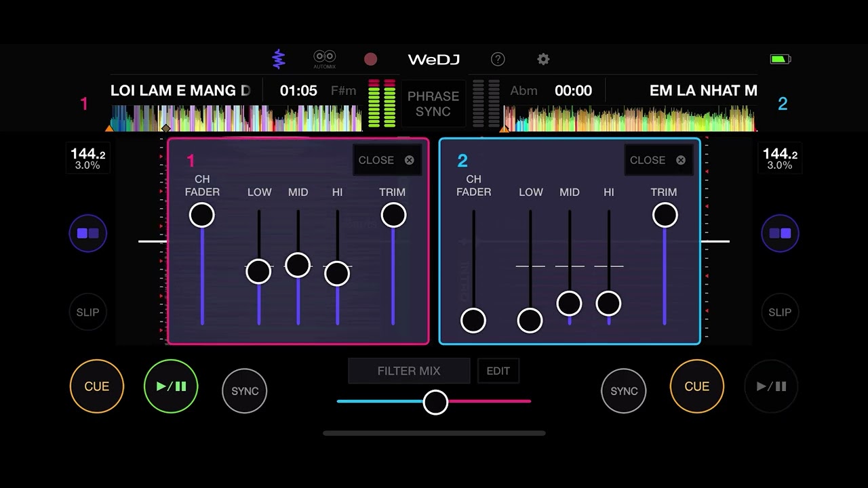This screenshot has height=488, width=868.
Task: Toggle the Automix icon
Action: pos(325,59)
